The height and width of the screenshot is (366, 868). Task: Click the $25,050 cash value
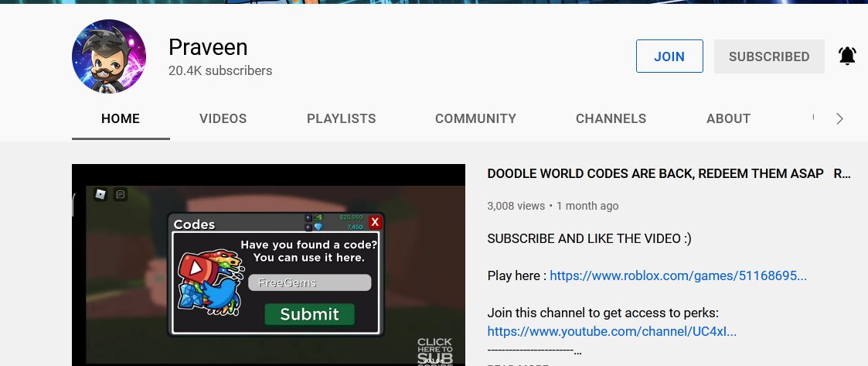pyautogui.click(x=351, y=217)
